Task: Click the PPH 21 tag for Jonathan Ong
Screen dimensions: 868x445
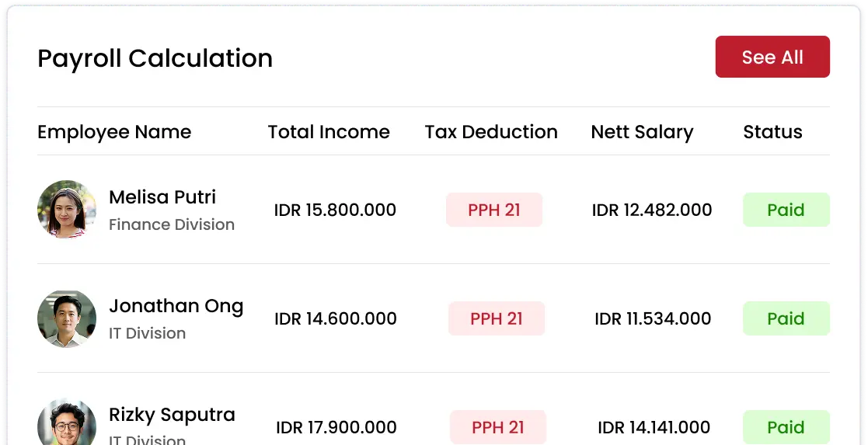Action: 497,318
